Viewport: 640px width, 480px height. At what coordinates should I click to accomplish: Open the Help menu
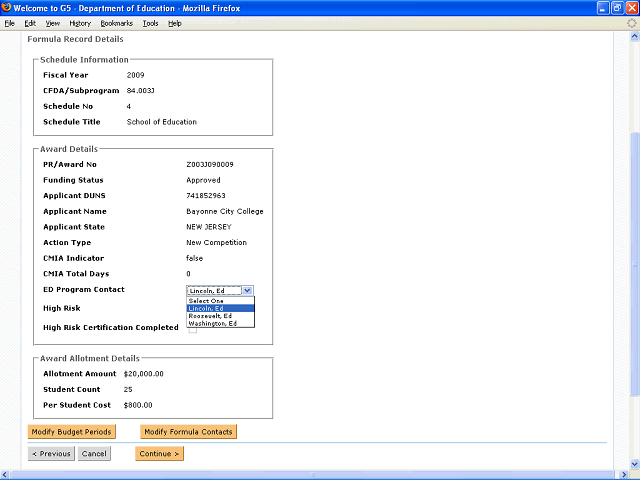(175, 24)
